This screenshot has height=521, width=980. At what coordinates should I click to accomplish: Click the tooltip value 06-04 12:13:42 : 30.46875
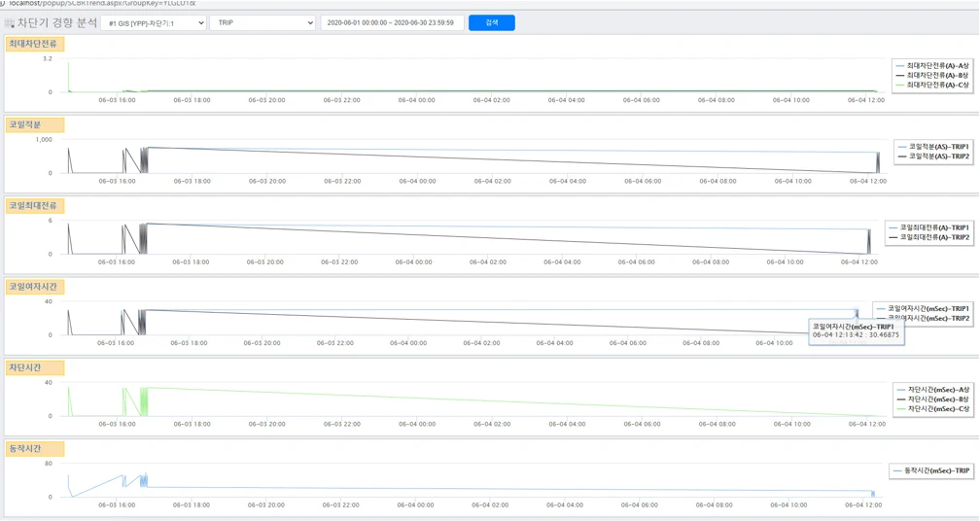click(856, 335)
